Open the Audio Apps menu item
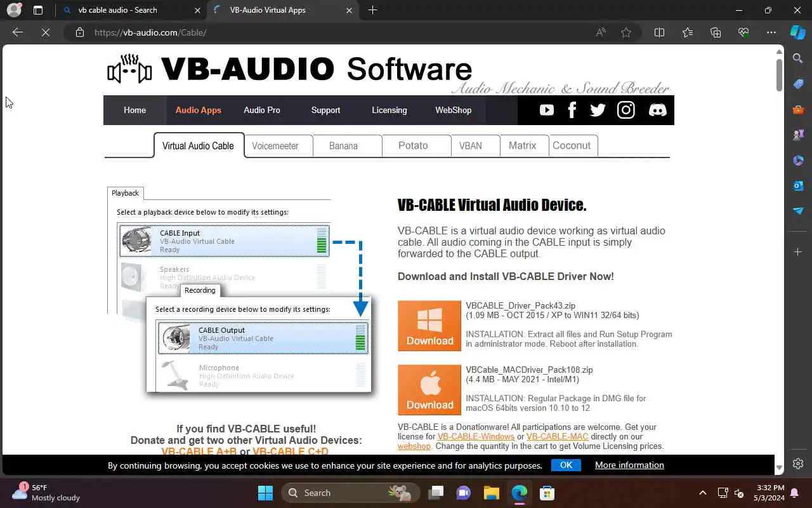The height and width of the screenshot is (508, 812). [199, 110]
